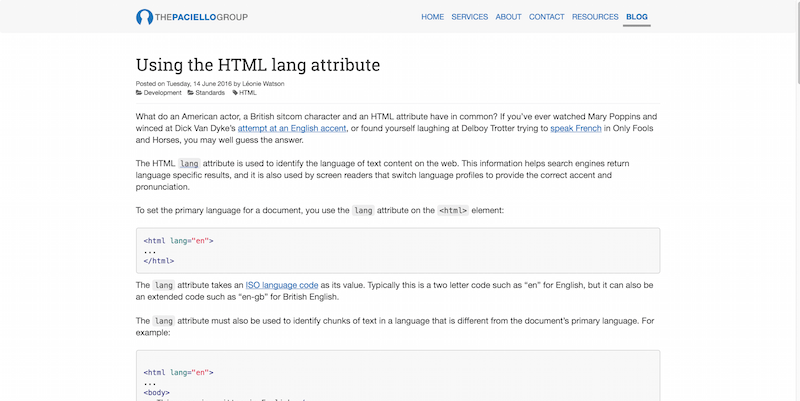Click the folder icon before Development
This screenshot has width=800, height=401.
tap(139, 93)
